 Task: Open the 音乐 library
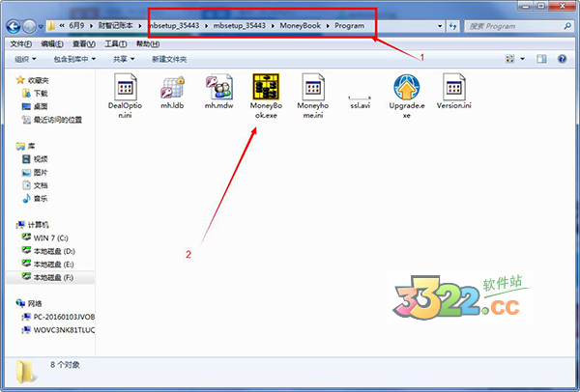(x=41, y=199)
